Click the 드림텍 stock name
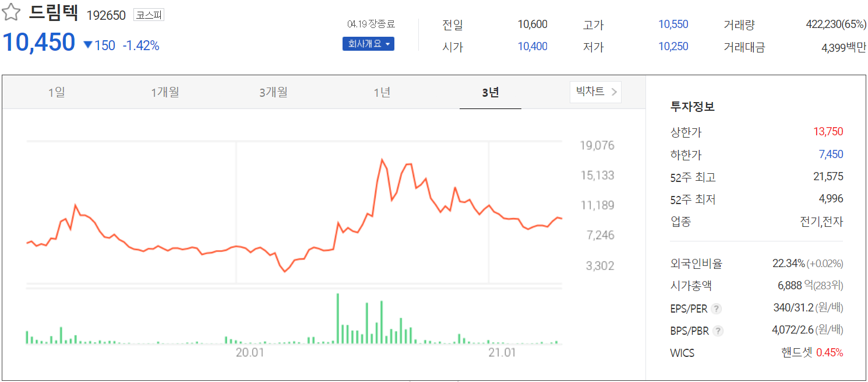 (53, 13)
